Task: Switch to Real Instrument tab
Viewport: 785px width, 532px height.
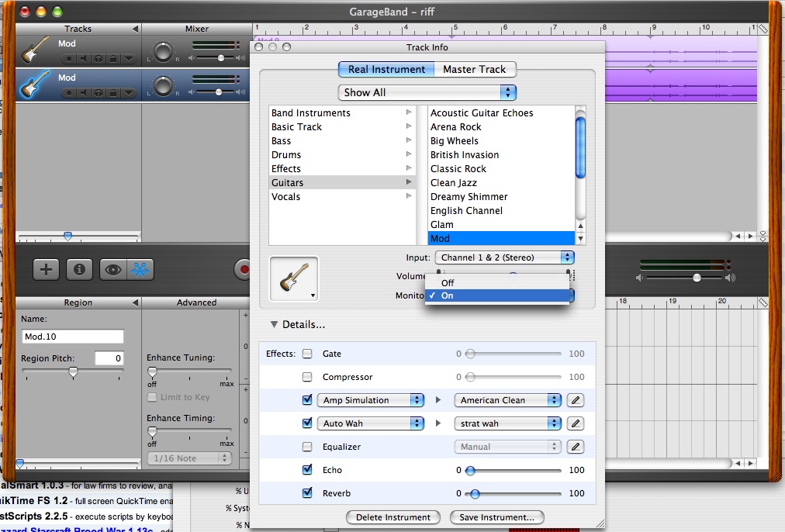Action: 386,70
